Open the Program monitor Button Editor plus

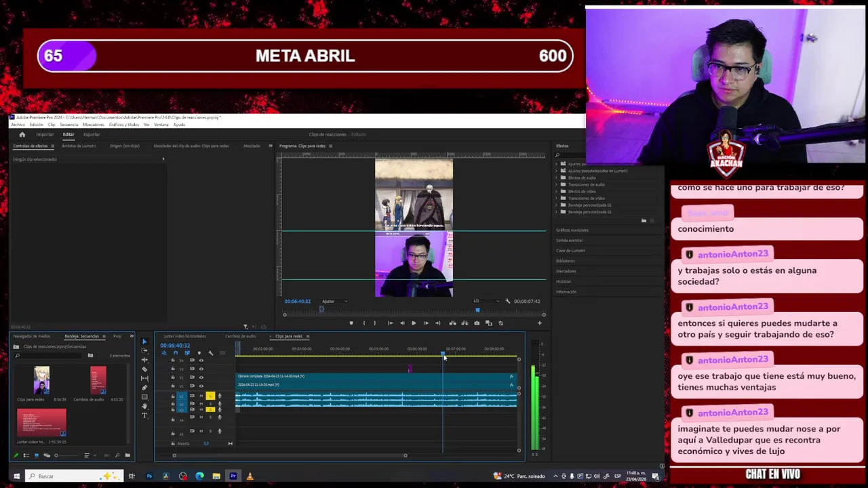(x=540, y=323)
